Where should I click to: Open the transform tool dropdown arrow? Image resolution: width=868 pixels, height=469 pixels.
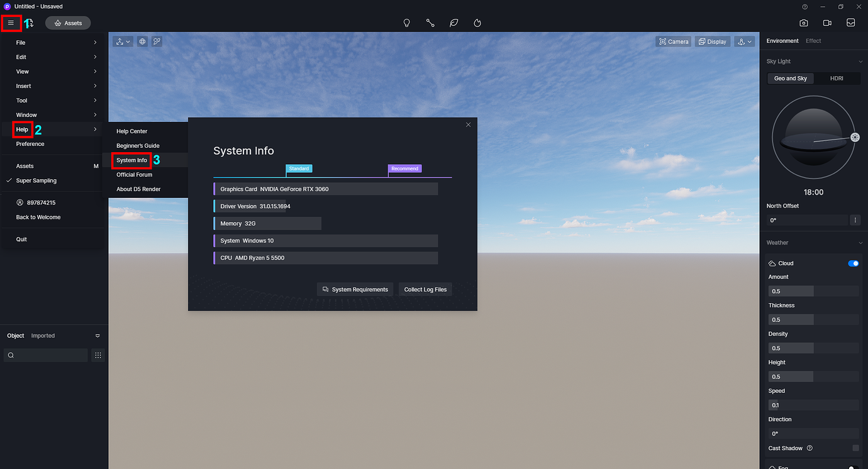click(128, 41)
